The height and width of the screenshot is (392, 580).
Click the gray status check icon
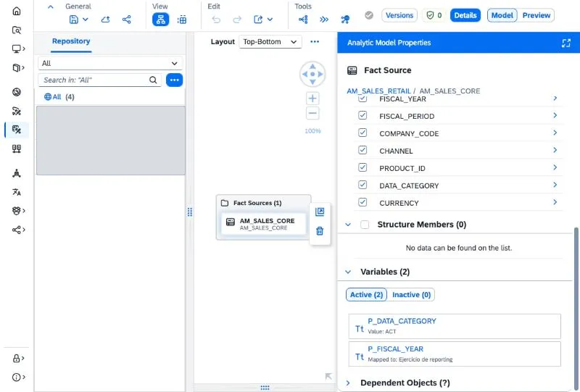click(369, 15)
